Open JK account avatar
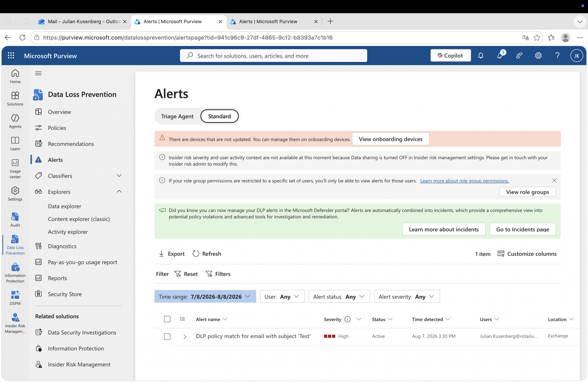This screenshot has width=588, height=382. click(x=577, y=56)
